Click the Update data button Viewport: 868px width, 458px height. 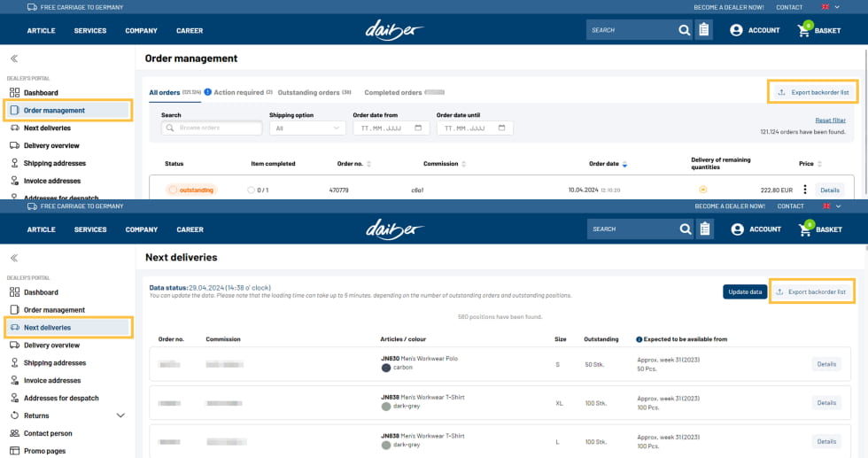745,291
